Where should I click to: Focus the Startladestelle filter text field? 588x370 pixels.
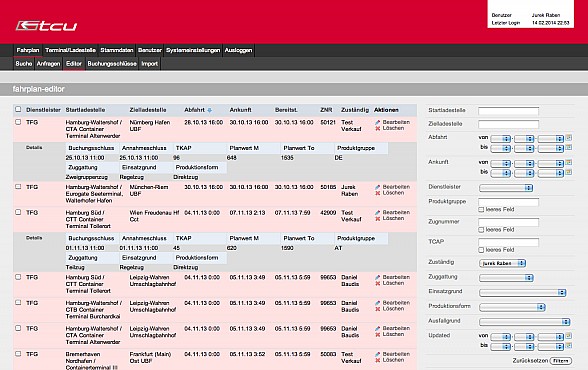coord(508,111)
